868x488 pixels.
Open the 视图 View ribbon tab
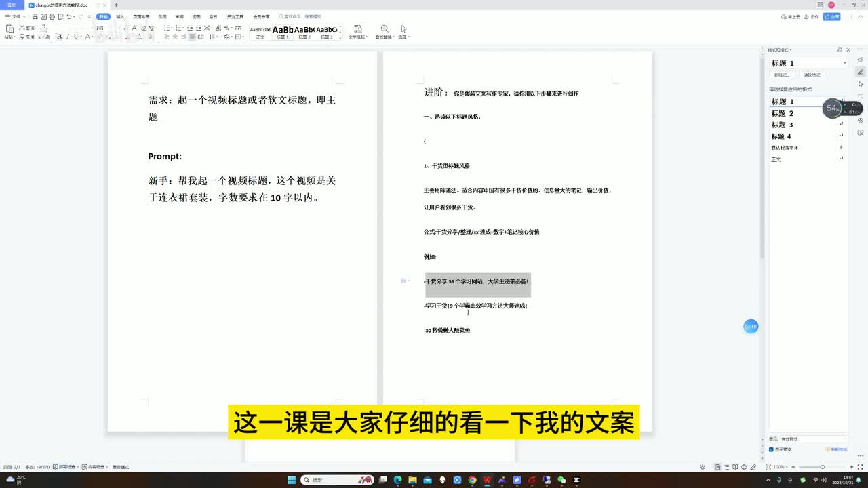pyautogui.click(x=196, y=16)
